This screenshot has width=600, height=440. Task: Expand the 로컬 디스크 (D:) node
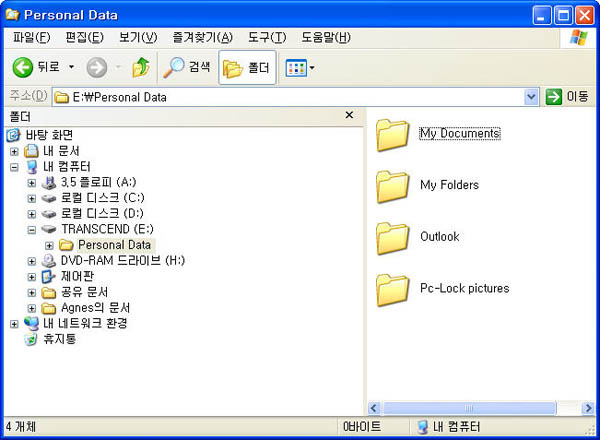(x=32, y=214)
